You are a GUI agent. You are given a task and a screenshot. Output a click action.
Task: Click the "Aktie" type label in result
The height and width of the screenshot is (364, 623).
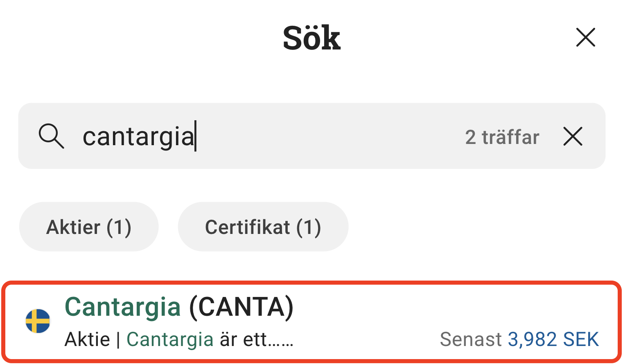(x=87, y=339)
